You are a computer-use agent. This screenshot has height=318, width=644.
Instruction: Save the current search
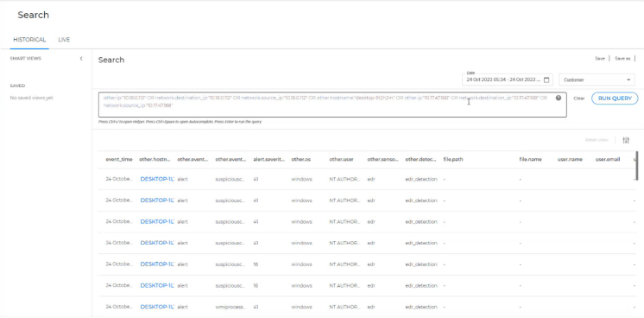600,59
